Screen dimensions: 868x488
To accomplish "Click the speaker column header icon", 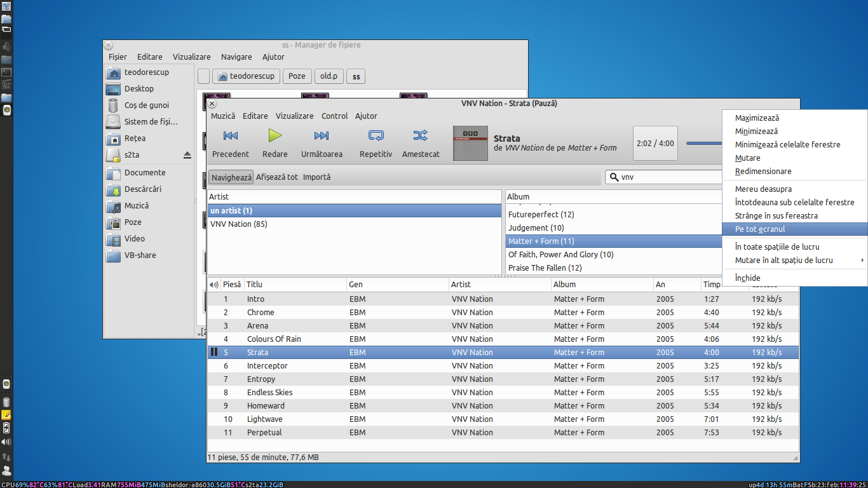I will pyautogui.click(x=214, y=285).
